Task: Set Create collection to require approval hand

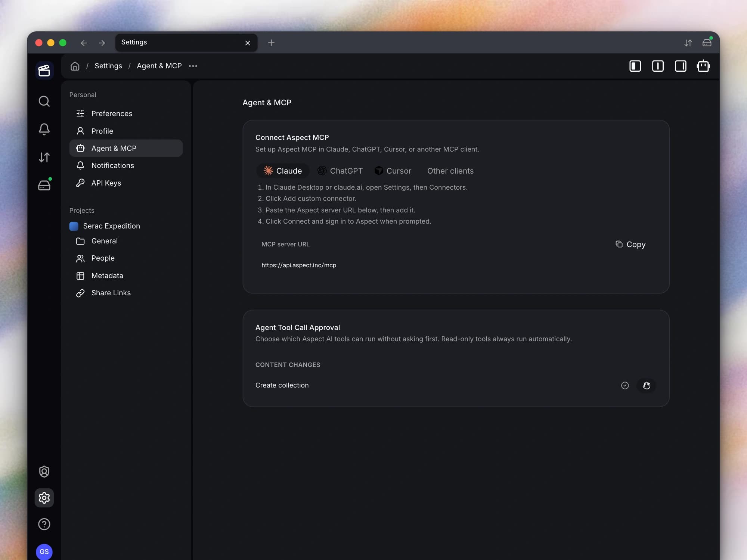Action: [x=647, y=385]
